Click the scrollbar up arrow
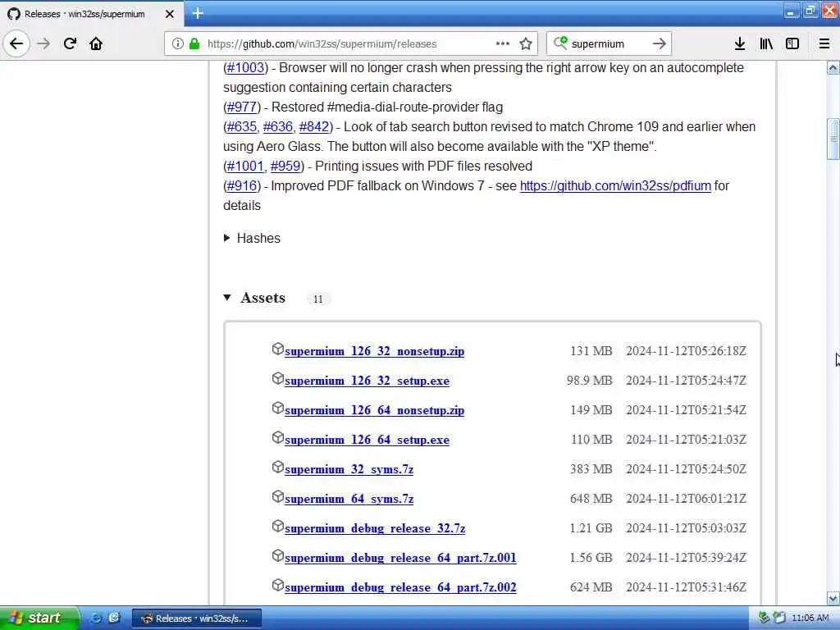 833,67
